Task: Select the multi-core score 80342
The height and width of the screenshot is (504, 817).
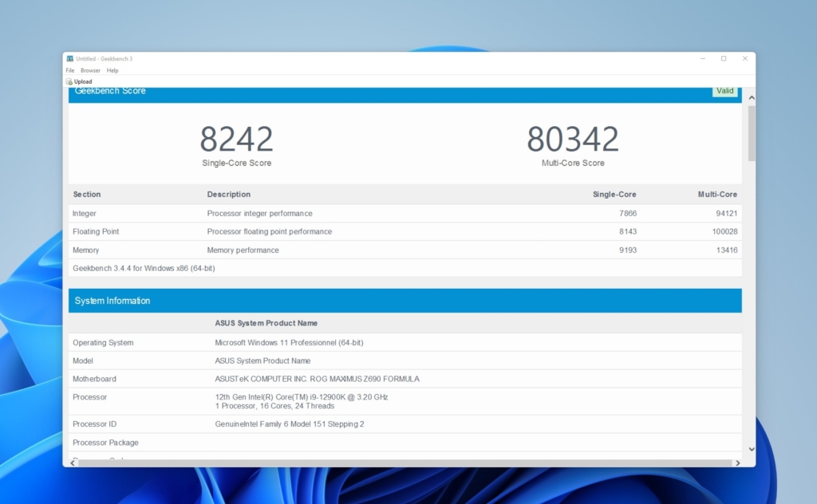Action: (x=573, y=139)
